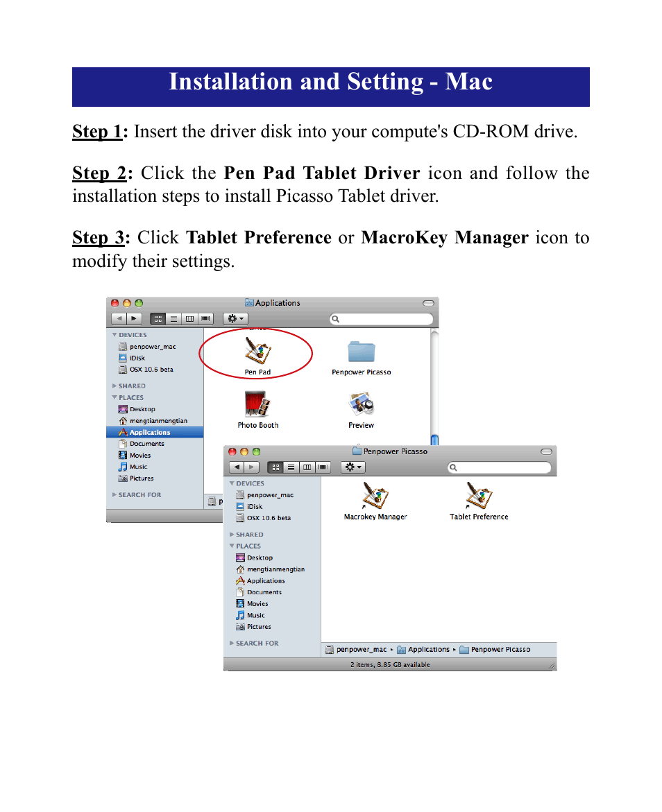Image resolution: width=662 pixels, height=812 pixels.
Task: Go back in the Applications window
Action: (119, 318)
